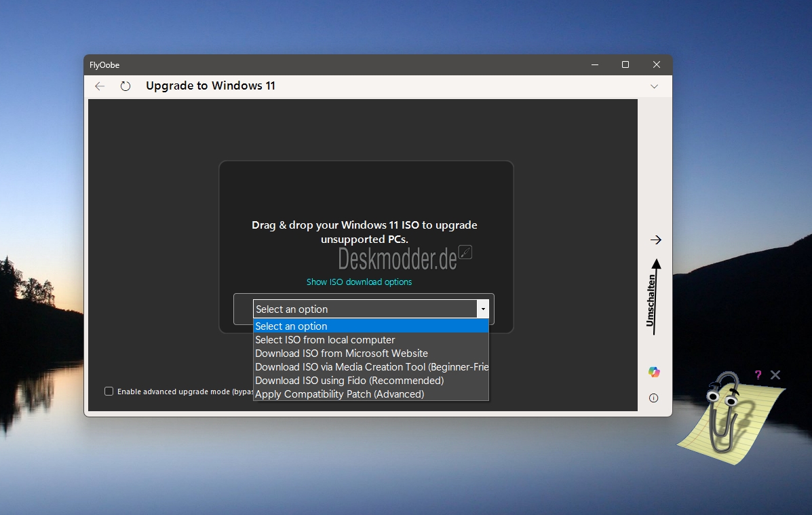
Task: Click the 'Upgrade to Windows 11' heading
Action: click(x=210, y=85)
